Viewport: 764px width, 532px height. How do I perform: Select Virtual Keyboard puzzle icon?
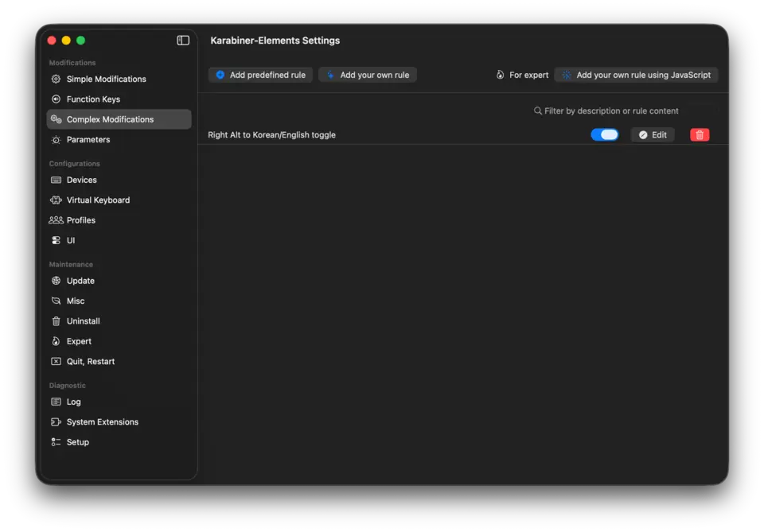pos(56,200)
